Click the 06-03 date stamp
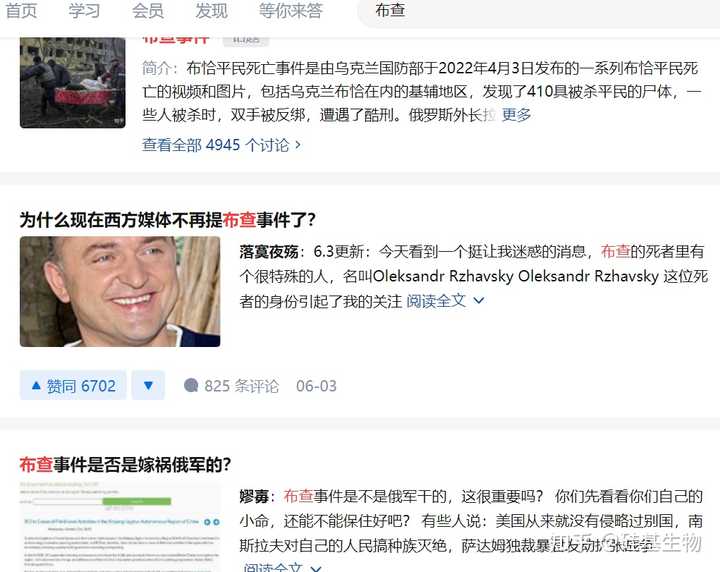Viewport: 720px width, 572px height. (316, 386)
